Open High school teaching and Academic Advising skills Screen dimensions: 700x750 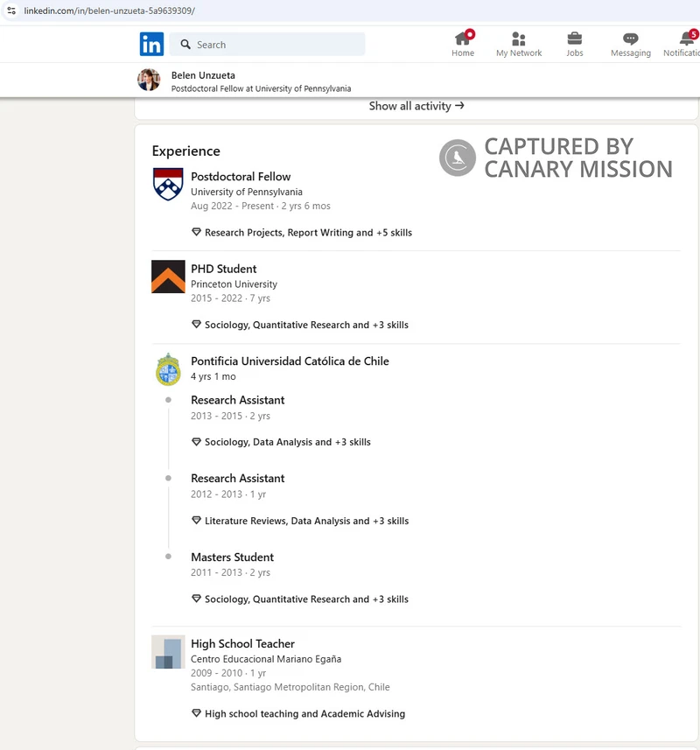click(305, 713)
